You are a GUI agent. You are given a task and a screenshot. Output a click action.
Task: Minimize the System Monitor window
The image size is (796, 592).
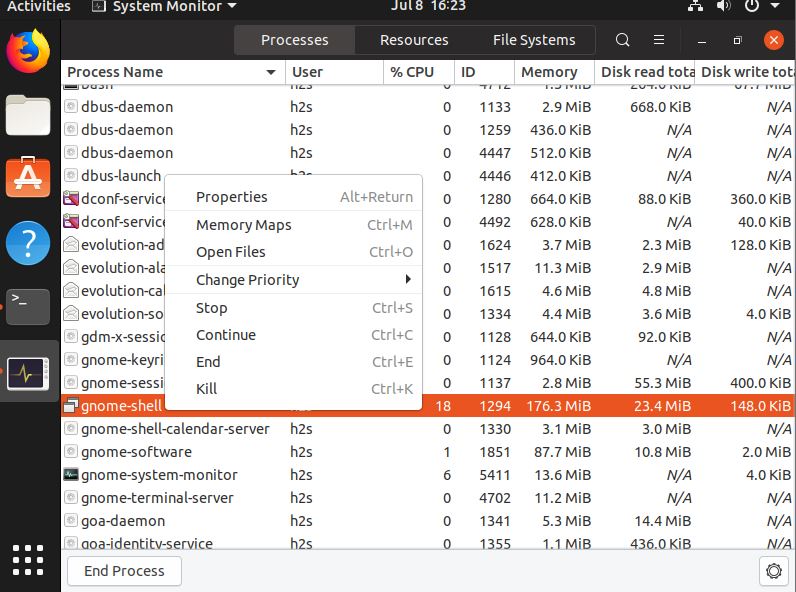click(702, 41)
